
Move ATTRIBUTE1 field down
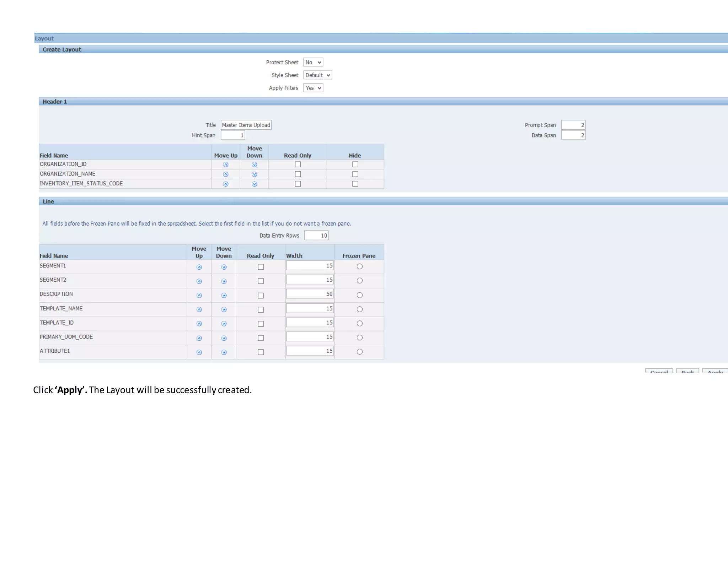pyautogui.click(x=224, y=352)
